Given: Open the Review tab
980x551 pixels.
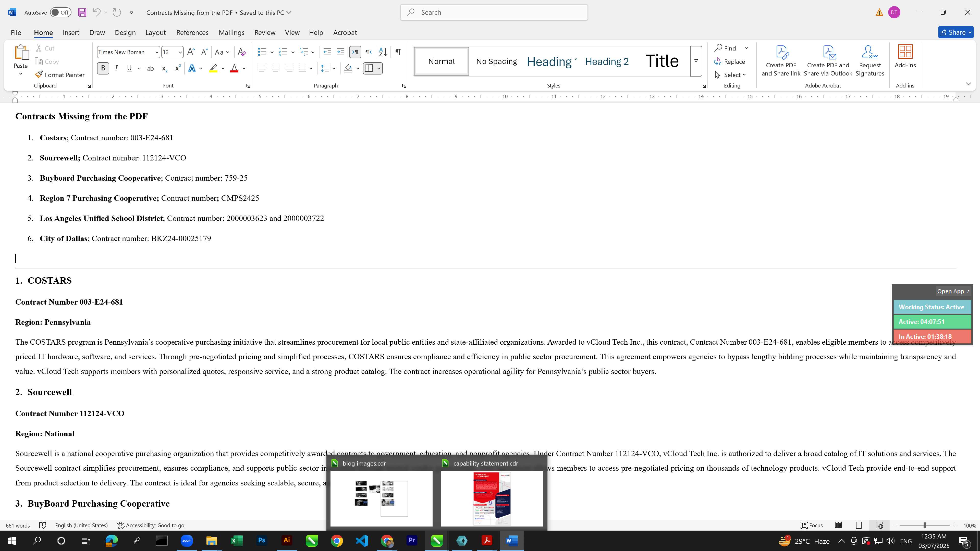Looking at the screenshot, I should coord(265,32).
